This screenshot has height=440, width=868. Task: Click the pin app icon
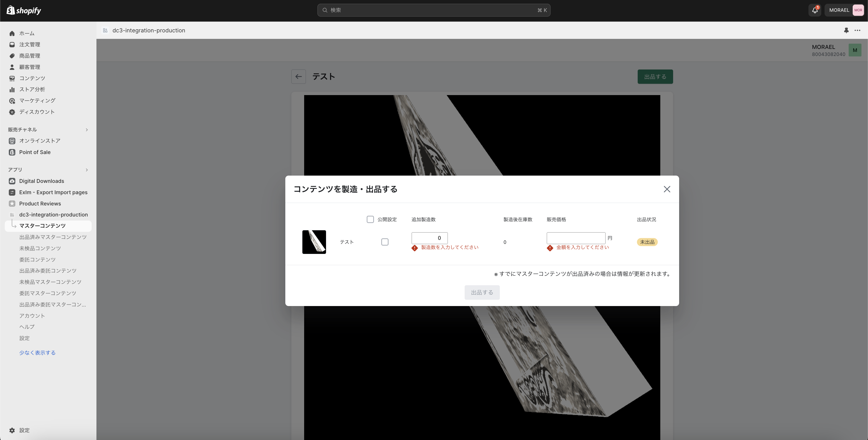(x=846, y=30)
